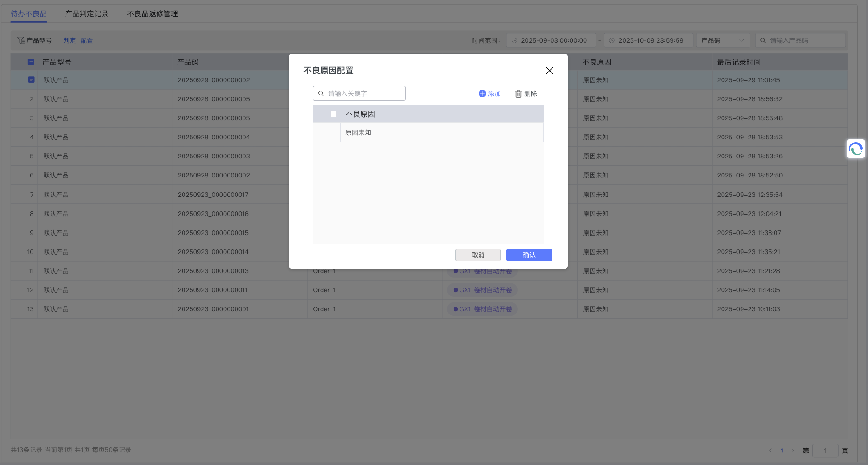Click the floating assistant icon at right edge

pos(855,149)
